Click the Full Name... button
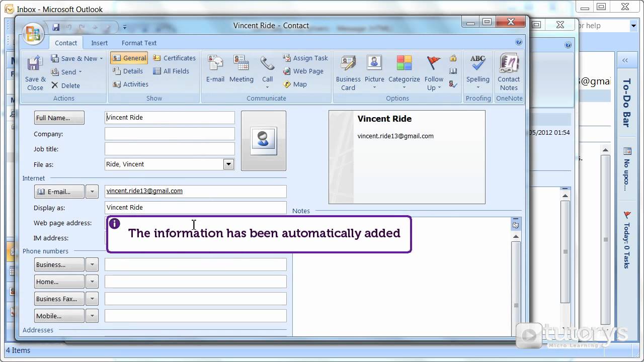The width and height of the screenshot is (644, 362). pyautogui.click(x=59, y=118)
